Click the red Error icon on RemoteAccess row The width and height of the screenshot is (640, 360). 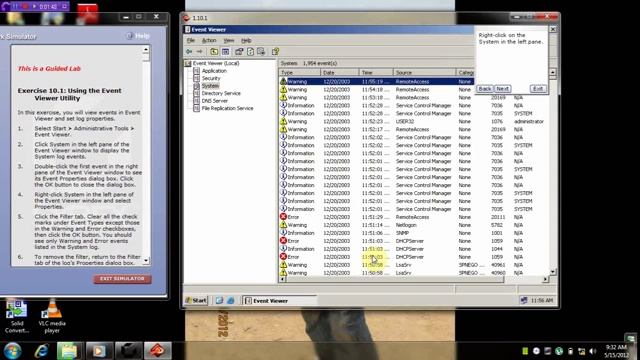(283, 217)
